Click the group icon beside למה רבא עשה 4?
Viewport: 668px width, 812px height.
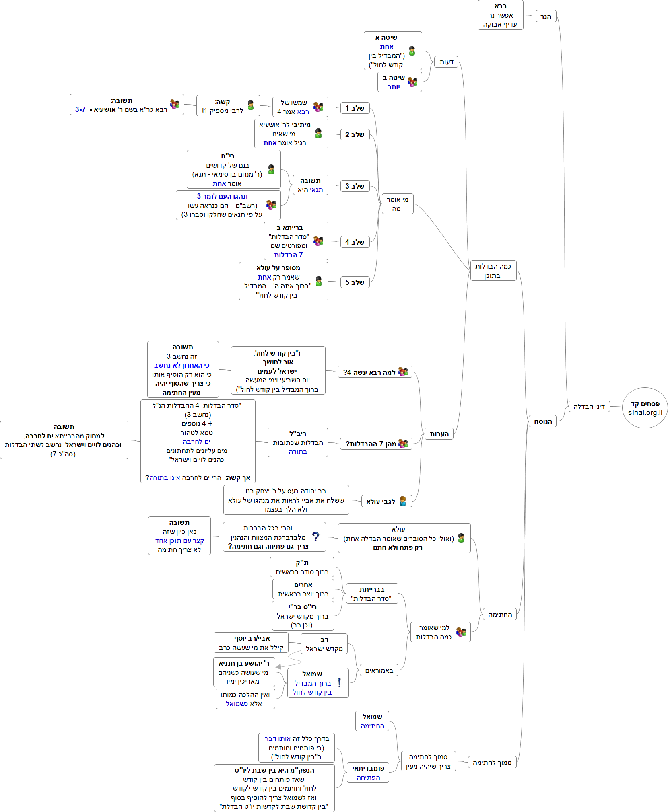(x=403, y=372)
